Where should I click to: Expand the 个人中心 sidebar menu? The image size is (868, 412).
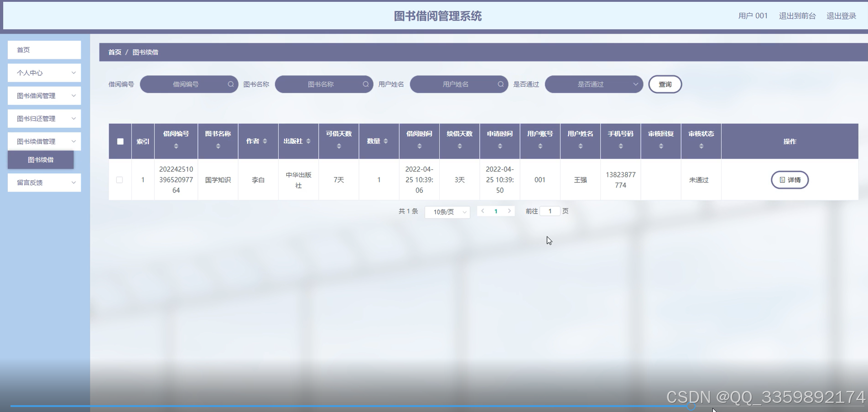(44, 73)
